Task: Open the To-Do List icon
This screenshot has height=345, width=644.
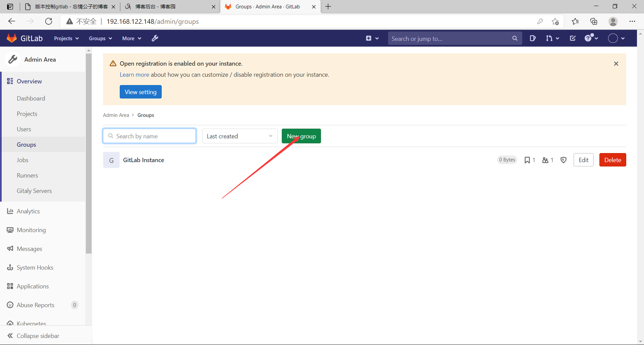Action: tap(573, 38)
